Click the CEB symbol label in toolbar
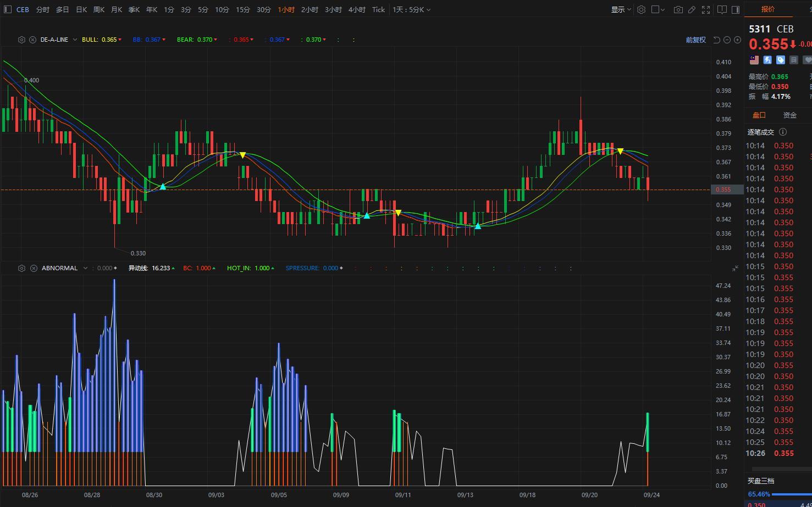 pyautogui.click(x=23, y=9)
